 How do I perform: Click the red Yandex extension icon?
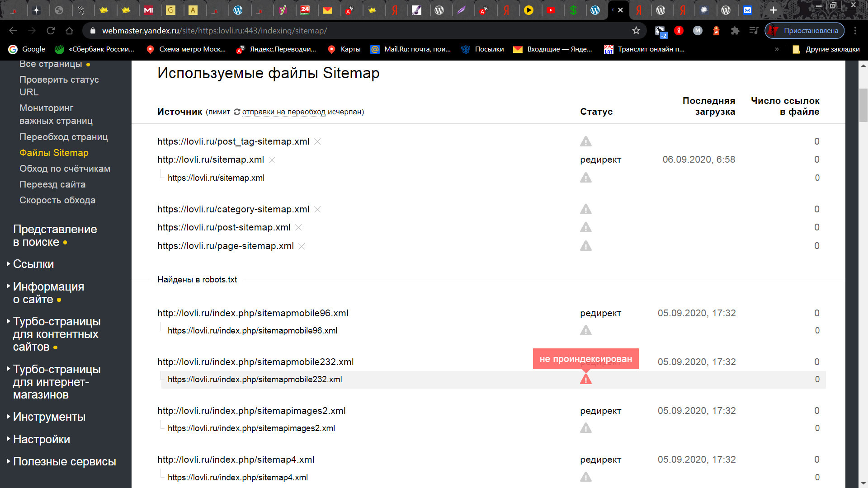tap(679, 31)
